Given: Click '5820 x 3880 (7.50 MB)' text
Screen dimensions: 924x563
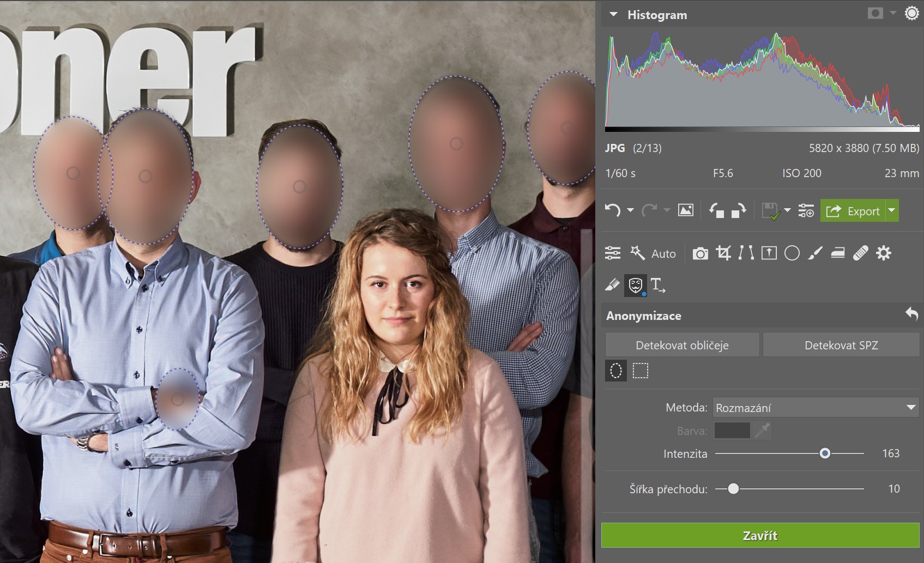Looking at the screenshot, I should tap(864, 148).
